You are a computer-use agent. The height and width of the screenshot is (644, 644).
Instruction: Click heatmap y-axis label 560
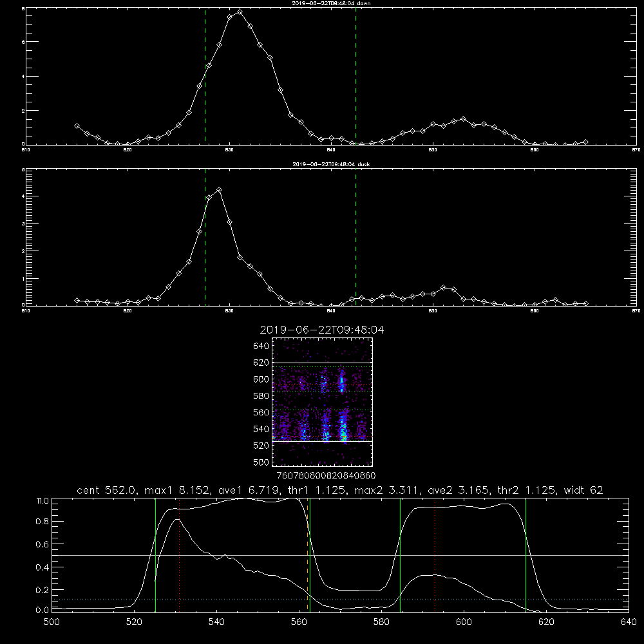pos(261,412)
